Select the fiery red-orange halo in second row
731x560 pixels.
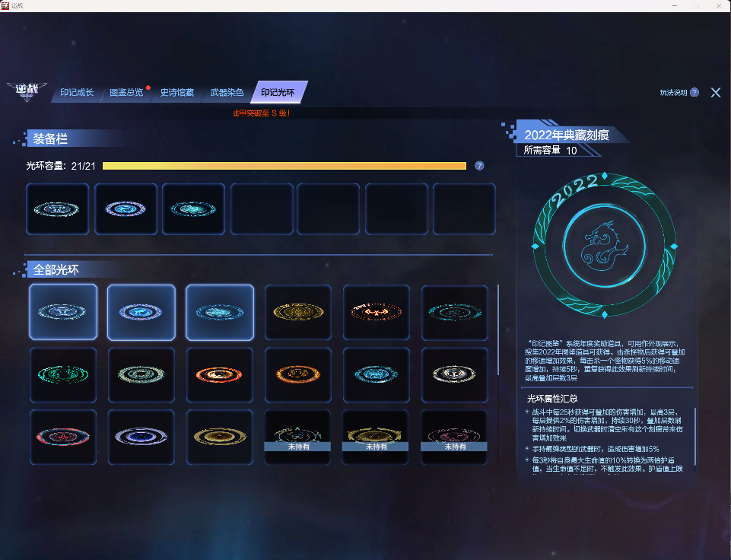[x=220, y=374]
